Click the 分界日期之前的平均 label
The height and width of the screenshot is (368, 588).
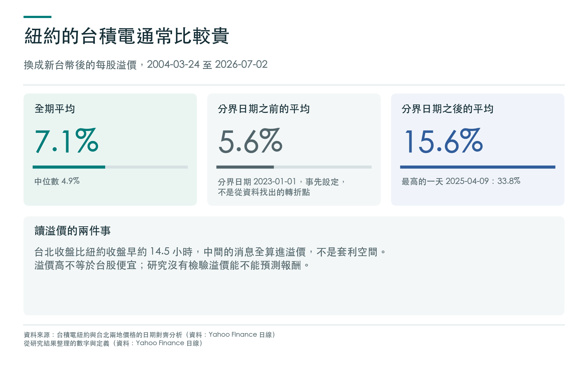[264, 109]
